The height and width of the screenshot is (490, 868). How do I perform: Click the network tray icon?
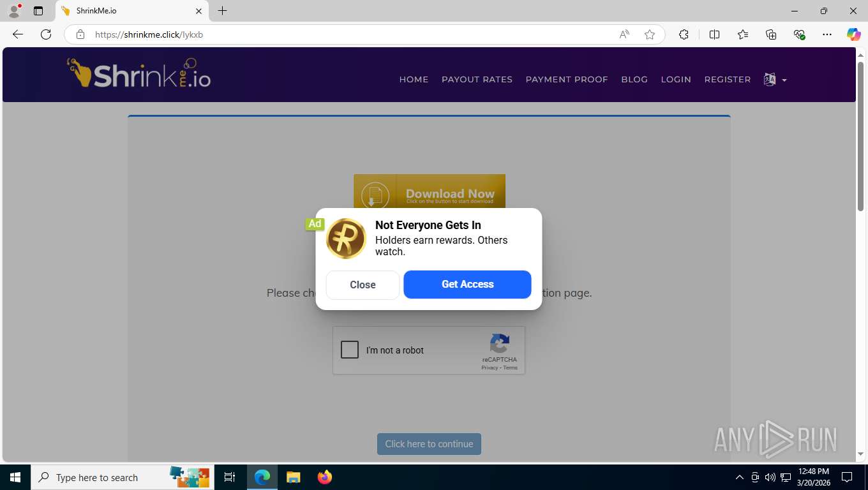(x=785, y=477)
